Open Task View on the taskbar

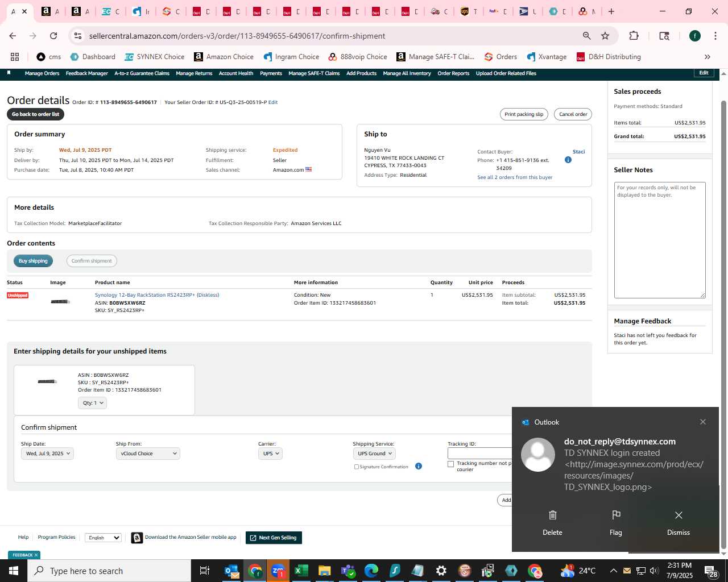205,571
